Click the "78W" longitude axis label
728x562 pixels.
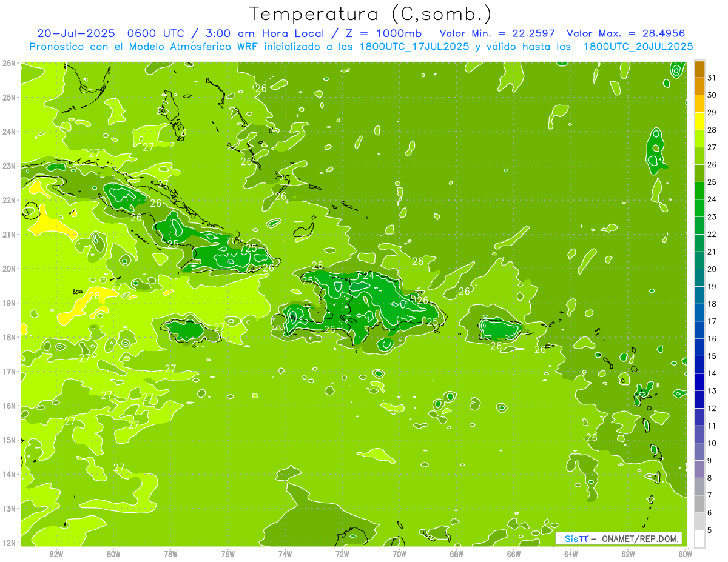click(170, 554)
